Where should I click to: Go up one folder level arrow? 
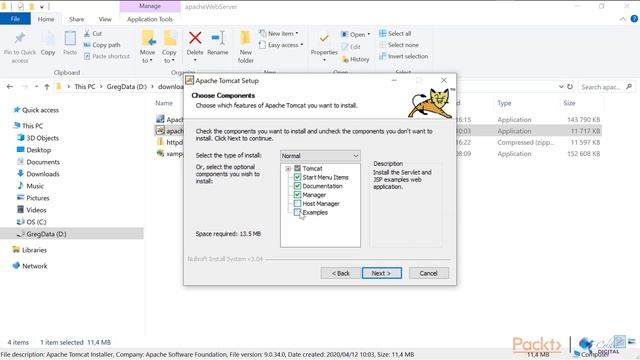click(47, 87)
